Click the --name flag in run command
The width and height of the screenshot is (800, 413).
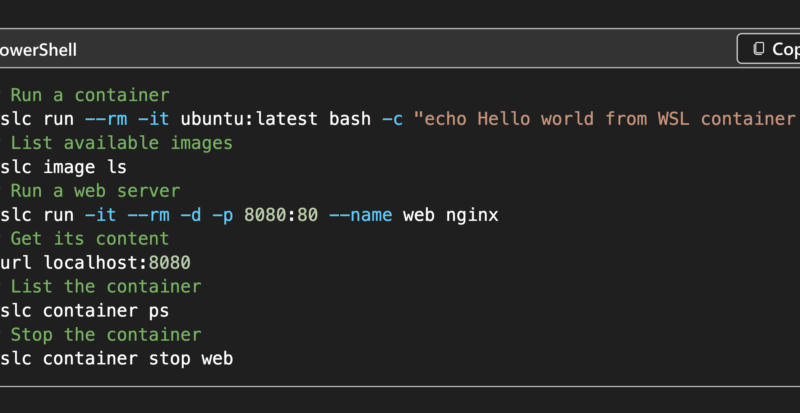tap(360, 215)
